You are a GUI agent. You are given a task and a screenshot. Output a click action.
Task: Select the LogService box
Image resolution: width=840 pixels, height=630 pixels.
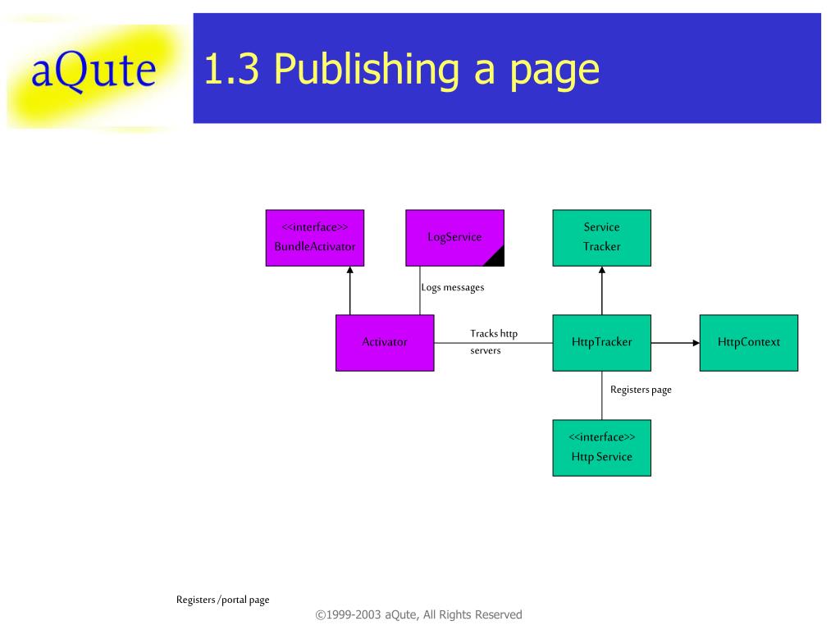coord(454,238)
